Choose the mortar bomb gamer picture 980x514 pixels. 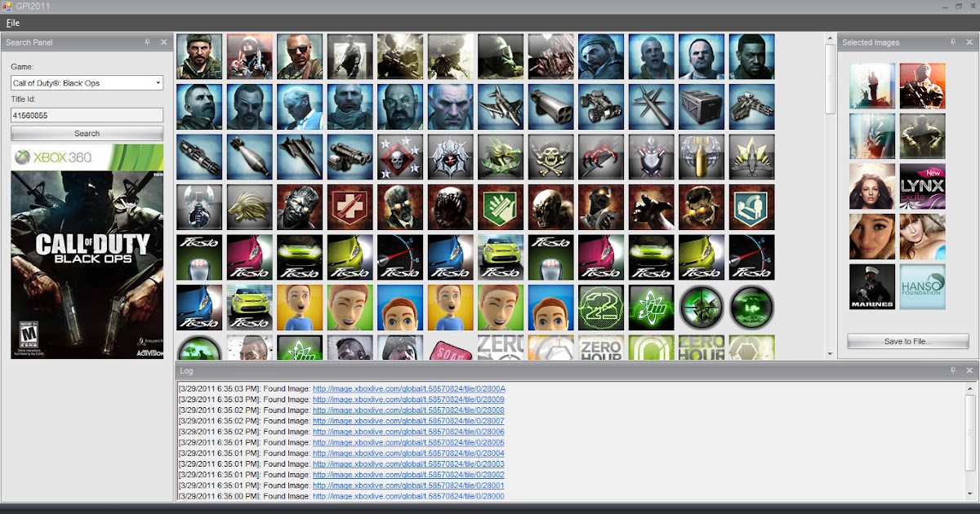(x=250, y=157)
